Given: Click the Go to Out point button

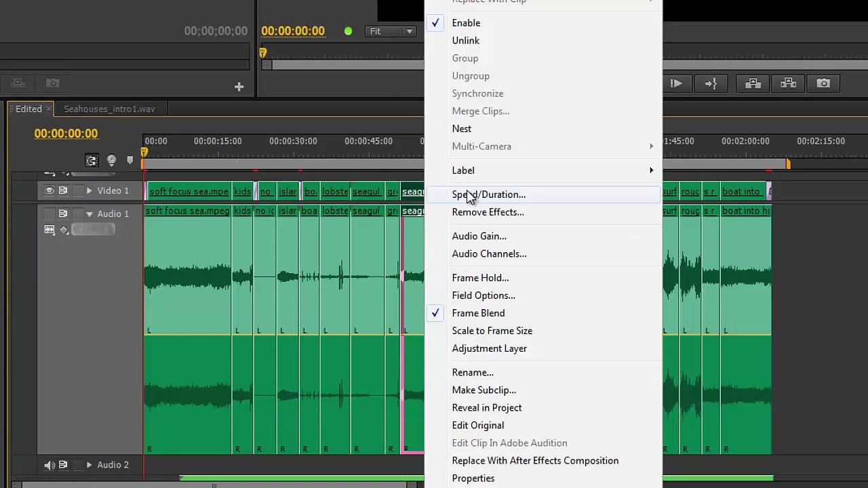Looking at the screenshot, I should click(x=711, y=83).
